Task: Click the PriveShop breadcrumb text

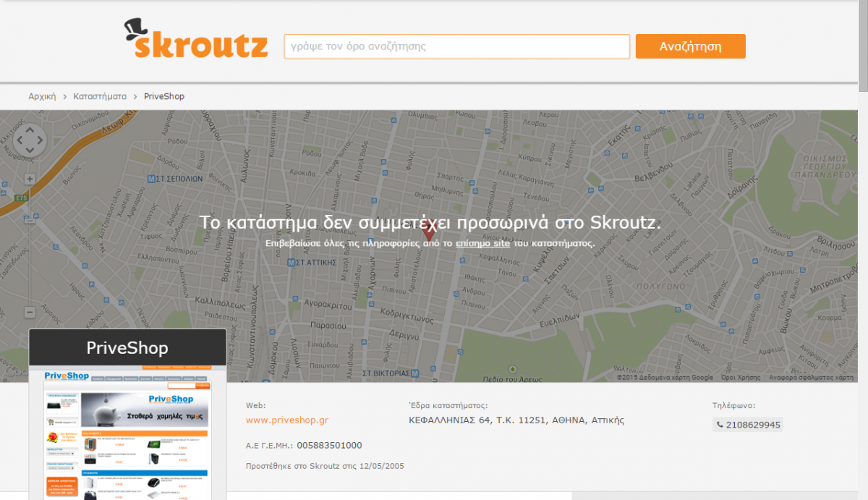Action: pos(164,96)
